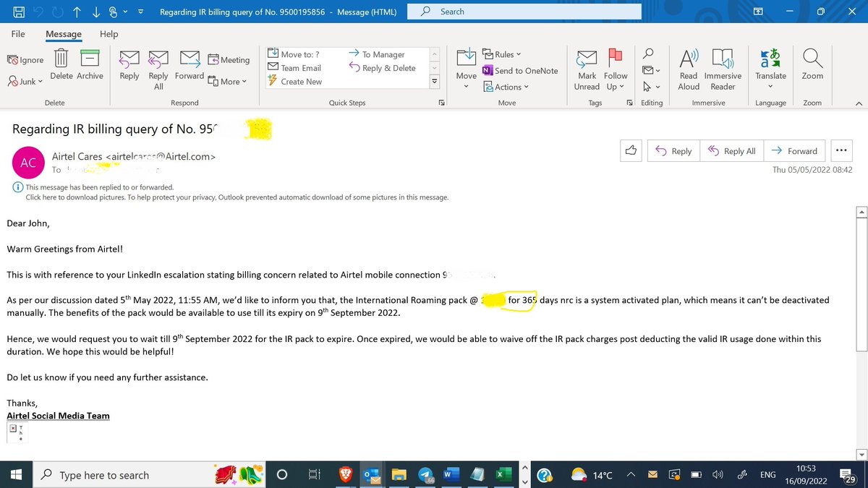This screenshot has width=868, height=488.
Task: Send message to OneNote
Action: pos(520,71)
